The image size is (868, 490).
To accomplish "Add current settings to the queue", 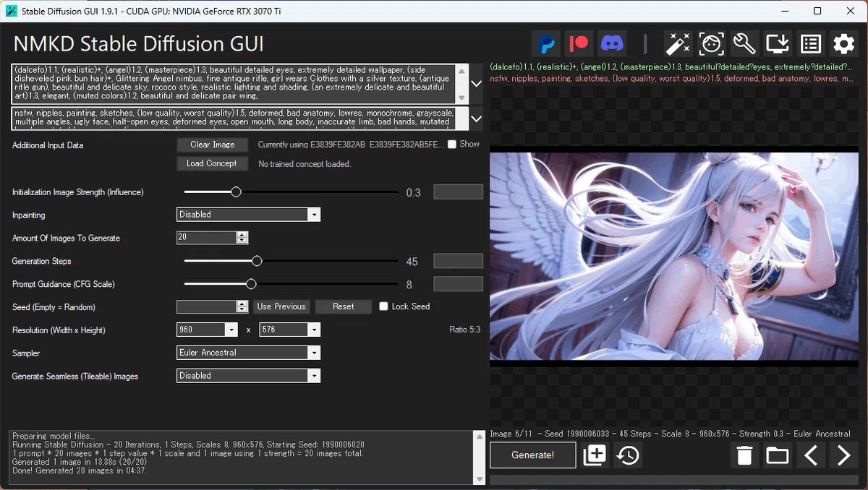I will pos(595,455).
